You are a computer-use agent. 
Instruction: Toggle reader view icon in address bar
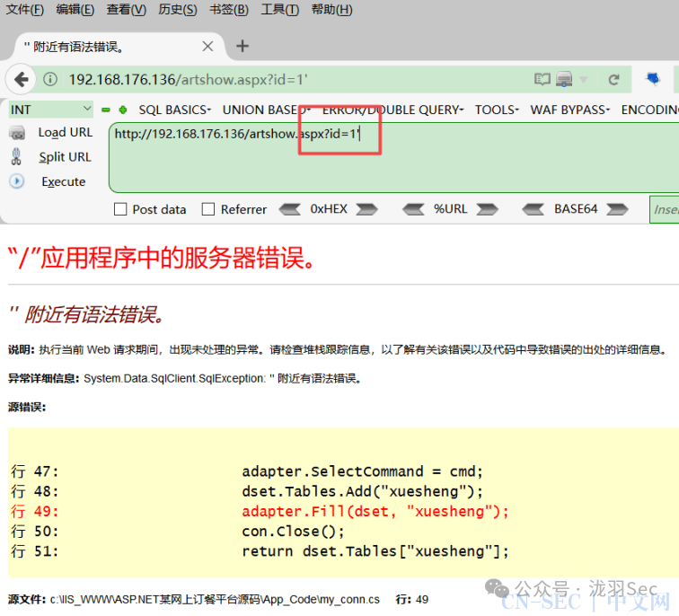[542, 79]
